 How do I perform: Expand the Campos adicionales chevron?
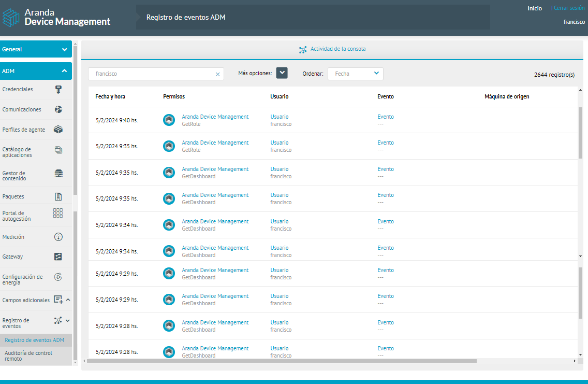[68, 300]
